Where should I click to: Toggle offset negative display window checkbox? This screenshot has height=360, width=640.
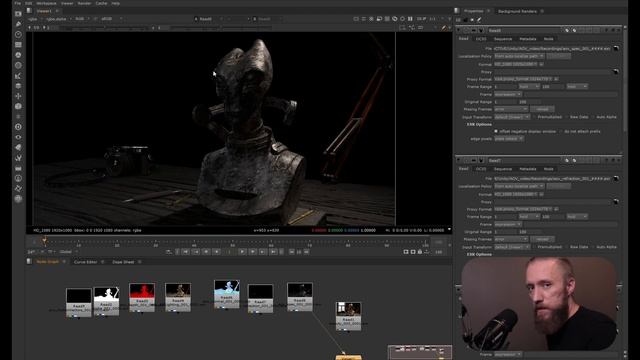point(496,131)
